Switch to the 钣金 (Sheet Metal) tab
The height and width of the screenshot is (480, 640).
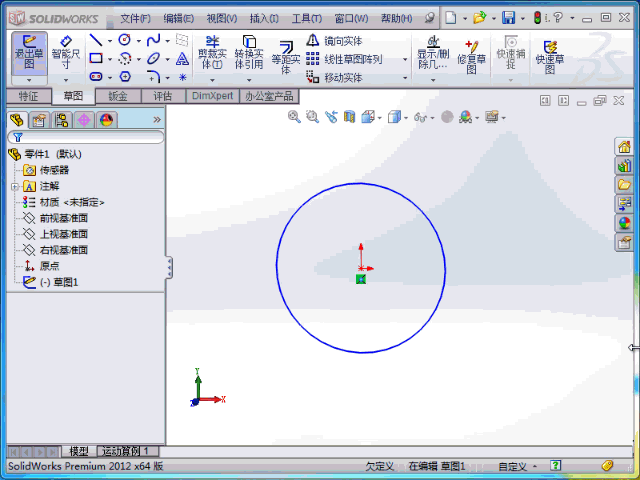coord(118,96)
